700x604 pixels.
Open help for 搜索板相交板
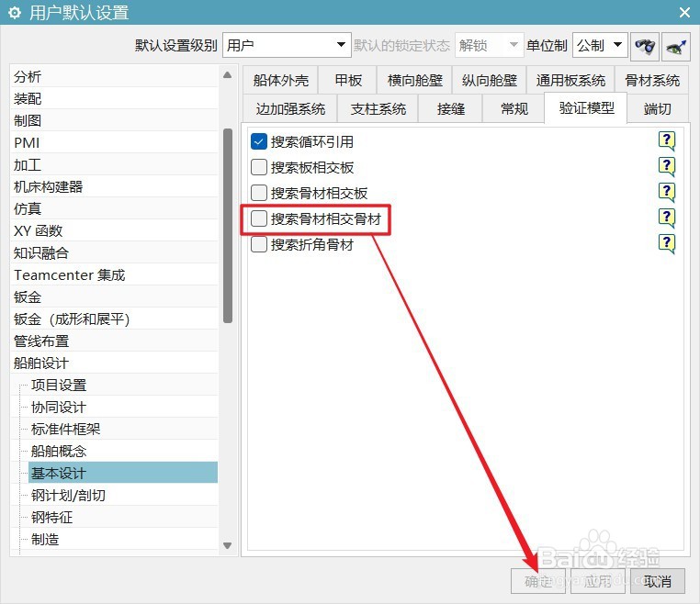(x=667, y=167)
